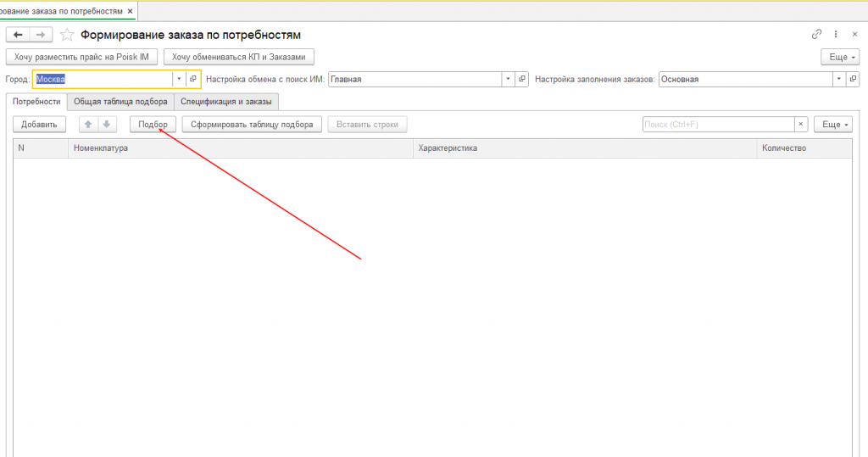The height and width of the screenshot is (457, 868).
Task: Close the form with the X icon
Action: [854, 35]
